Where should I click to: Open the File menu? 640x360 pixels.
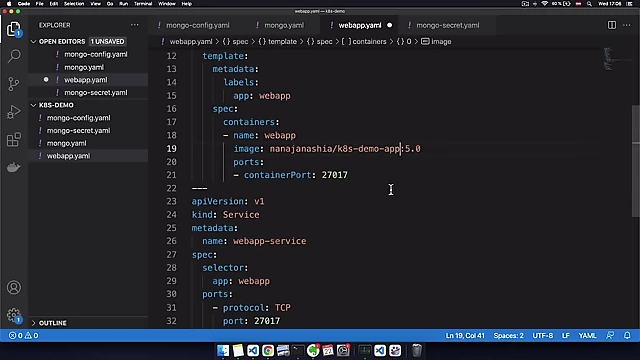click(x=40, y=4)
